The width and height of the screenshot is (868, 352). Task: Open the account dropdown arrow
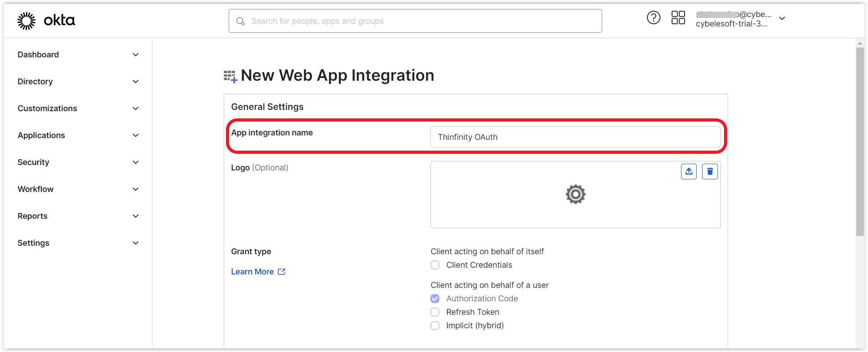[x=782, y=18]
